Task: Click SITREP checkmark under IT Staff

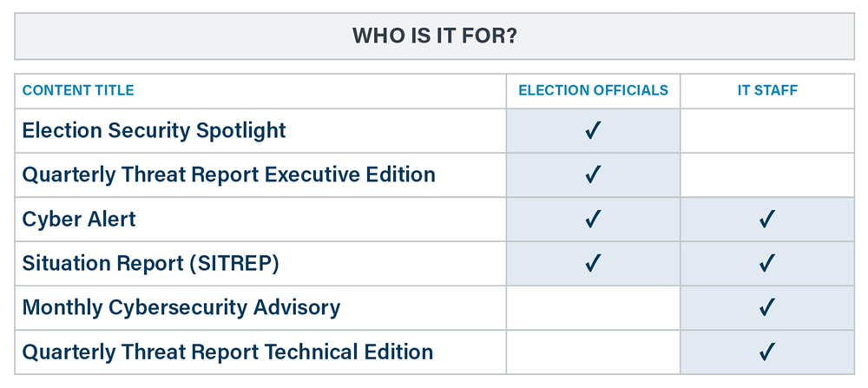Action: (767, 264)
